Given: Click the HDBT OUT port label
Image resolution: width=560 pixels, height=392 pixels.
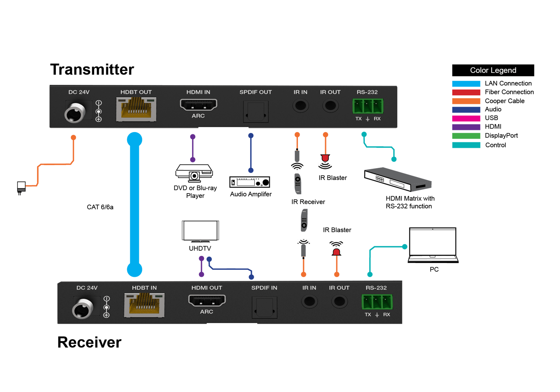Looking at the screenshot, I should (136, 92).
